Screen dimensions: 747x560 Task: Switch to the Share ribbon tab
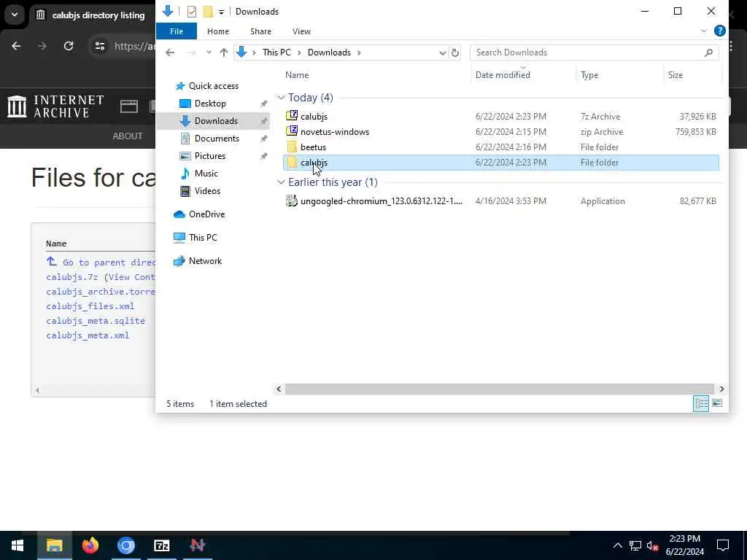pyautogui.click(x=260, y=31)
